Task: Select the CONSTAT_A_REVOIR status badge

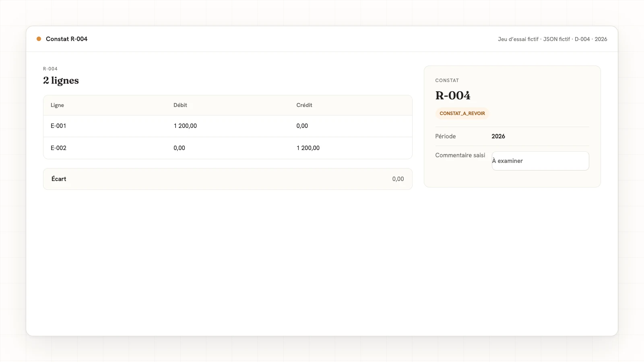Action: tap(462, 113)
